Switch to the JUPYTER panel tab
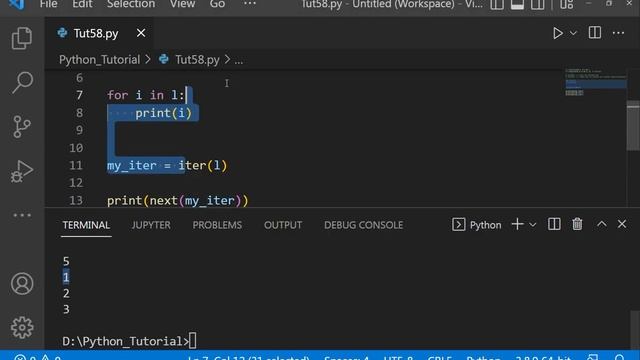Image resolution: width=640 pixels, height=360 pixels. pyautogui.click(x=151, y=225)
